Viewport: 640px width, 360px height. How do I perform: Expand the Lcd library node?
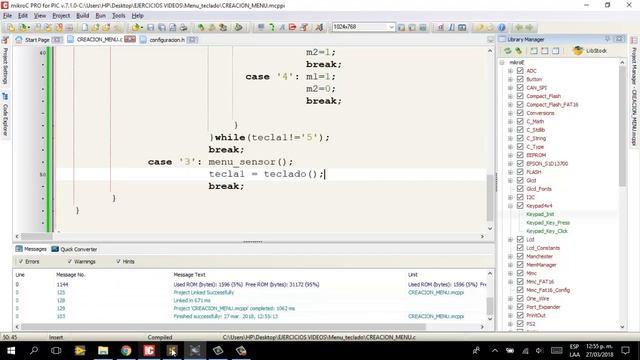510,240
